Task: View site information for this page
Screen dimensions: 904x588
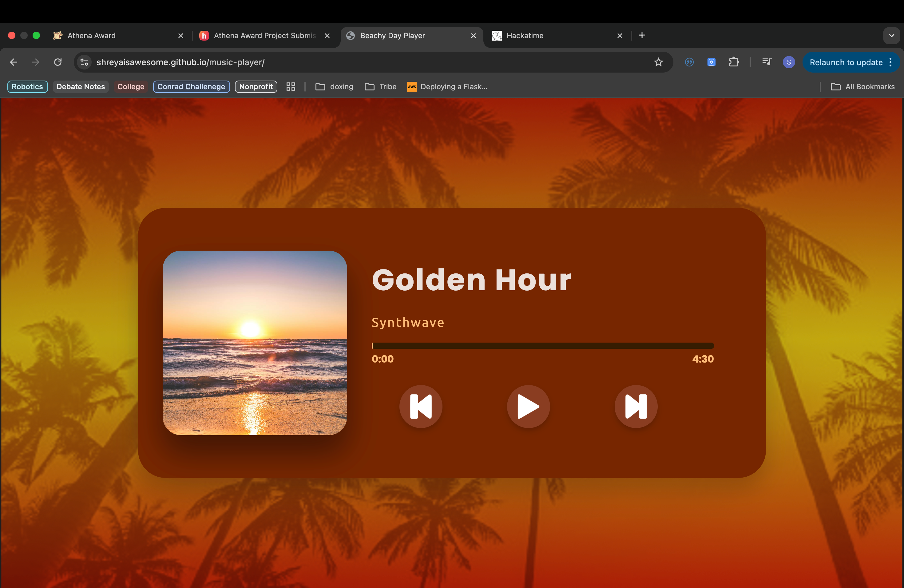Action: click(x=84, y=62)
